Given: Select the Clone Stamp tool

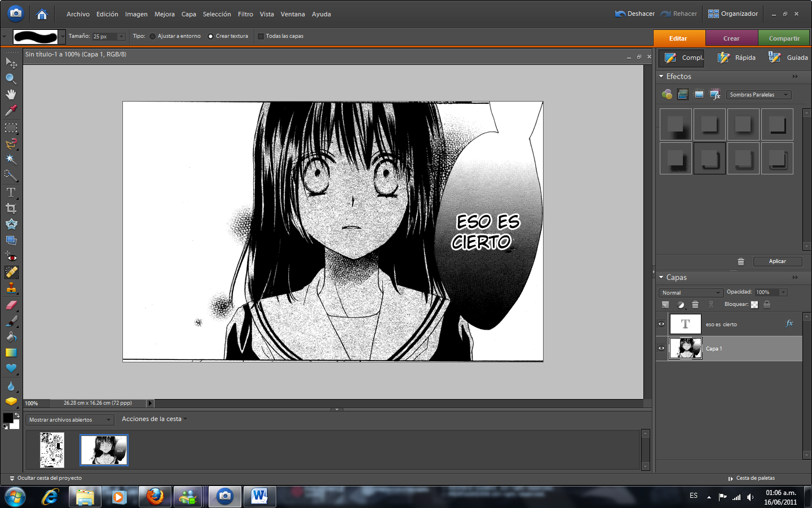Looking at the screenshot, I should (x=11, y=288).
